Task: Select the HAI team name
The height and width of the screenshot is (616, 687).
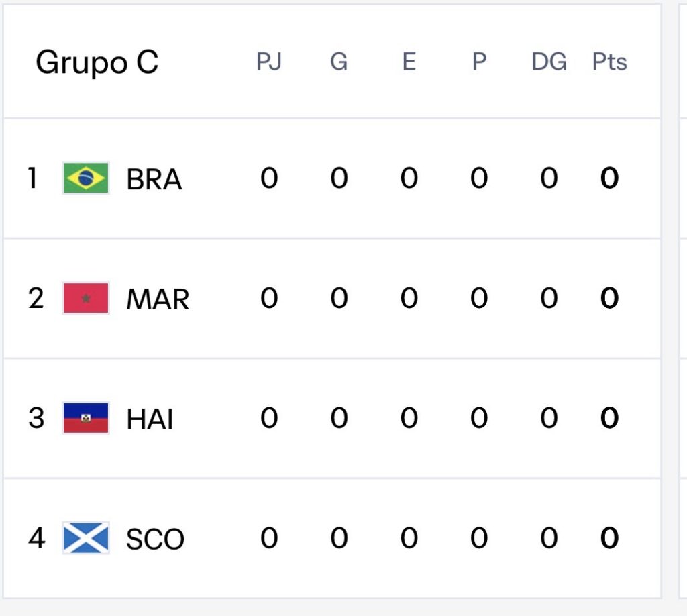Action: (x=150, y=419)
